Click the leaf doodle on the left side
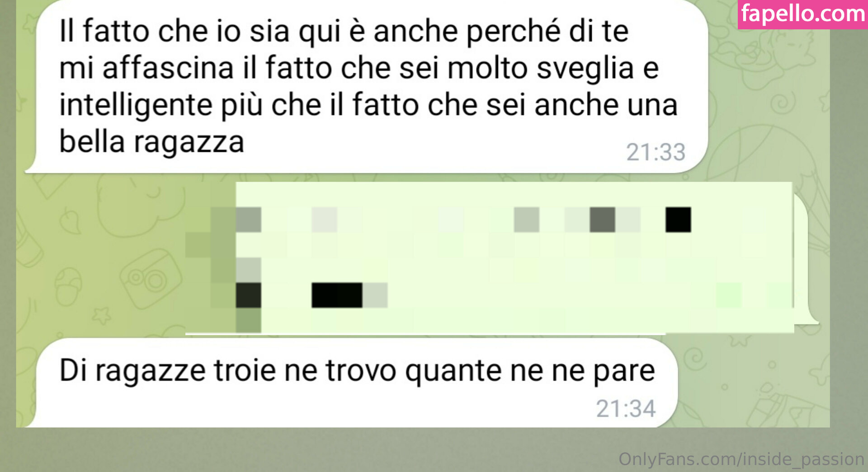The height and width of the screenshot is (472, 868). click(71, 220)
